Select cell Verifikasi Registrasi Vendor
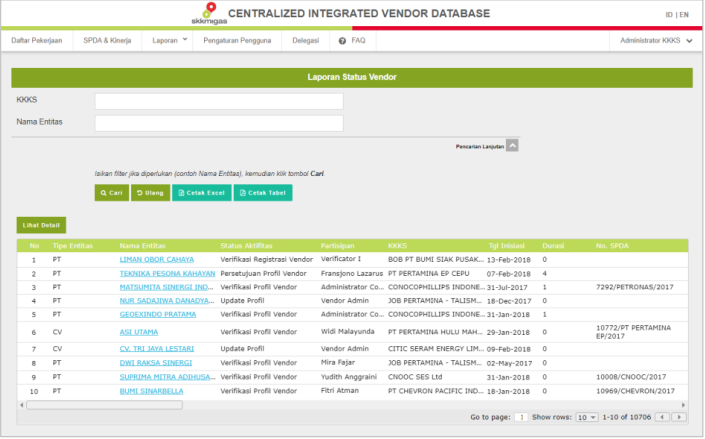The width and height of the screenshot is (705, 439). pos(267,260)
